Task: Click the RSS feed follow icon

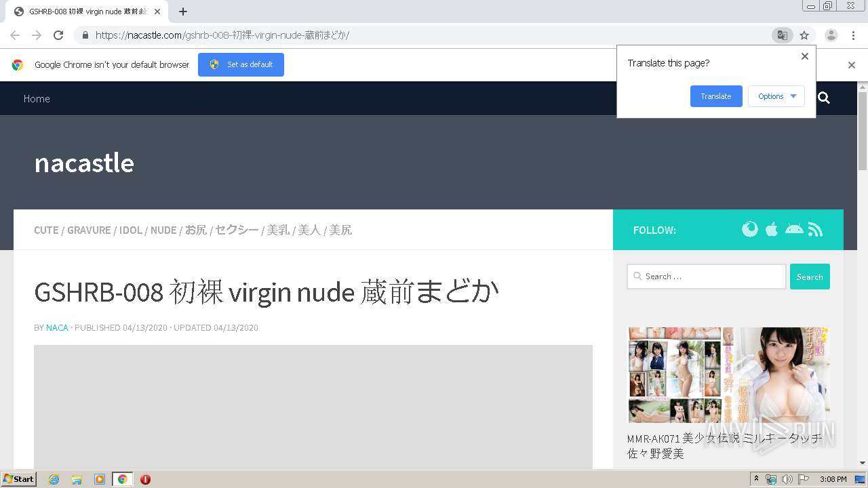Action: [x=815, y=230]
